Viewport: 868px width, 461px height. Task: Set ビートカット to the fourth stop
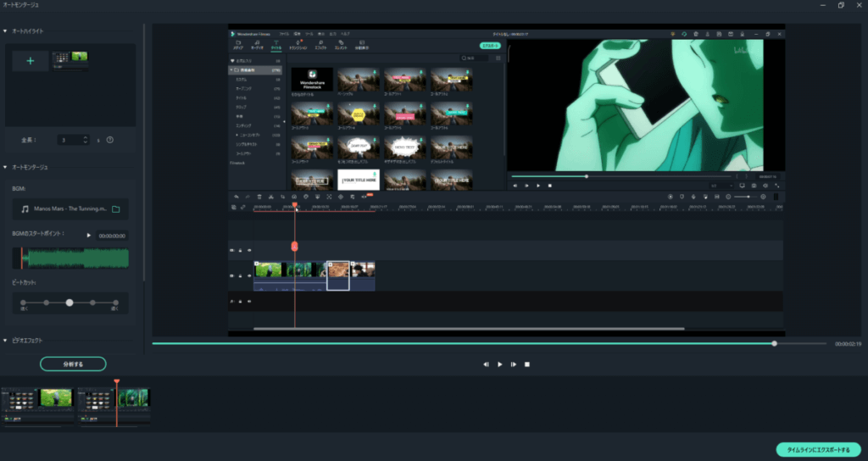(x=92, y=303)
